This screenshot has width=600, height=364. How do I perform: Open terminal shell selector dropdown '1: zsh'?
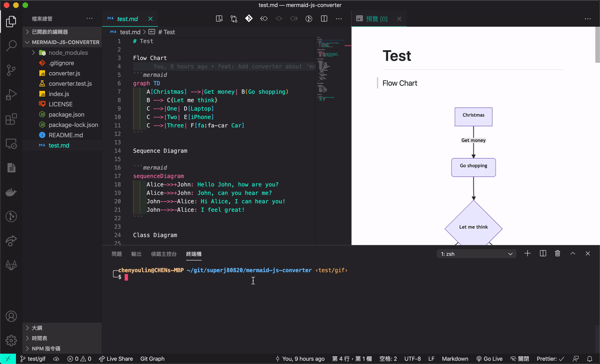tap(476, 254)
